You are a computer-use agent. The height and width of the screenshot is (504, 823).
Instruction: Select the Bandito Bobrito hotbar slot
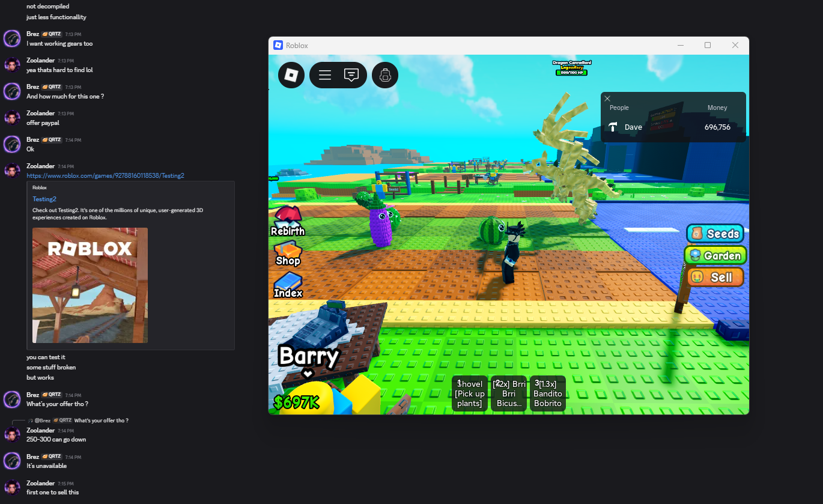[548, 393]
